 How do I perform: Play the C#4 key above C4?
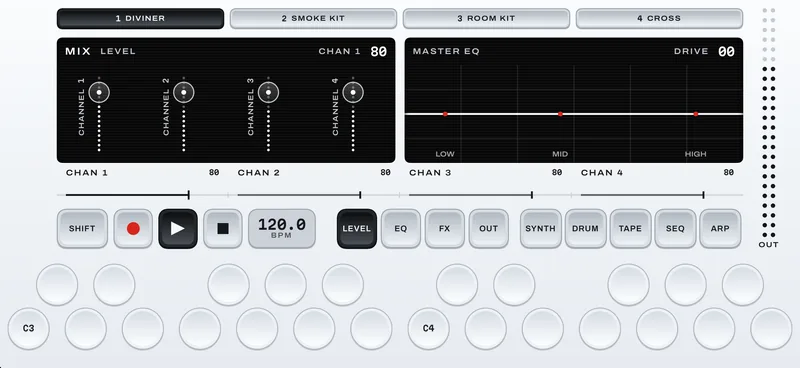457,285
